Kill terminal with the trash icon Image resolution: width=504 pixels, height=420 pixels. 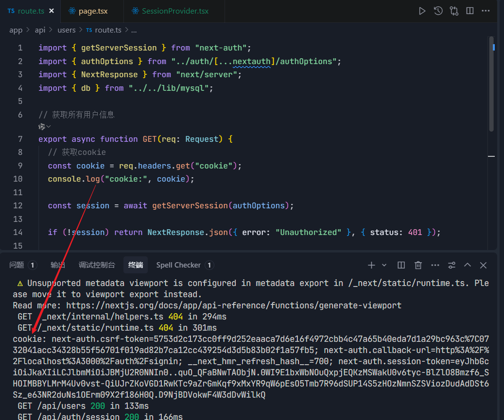(418, 265)
